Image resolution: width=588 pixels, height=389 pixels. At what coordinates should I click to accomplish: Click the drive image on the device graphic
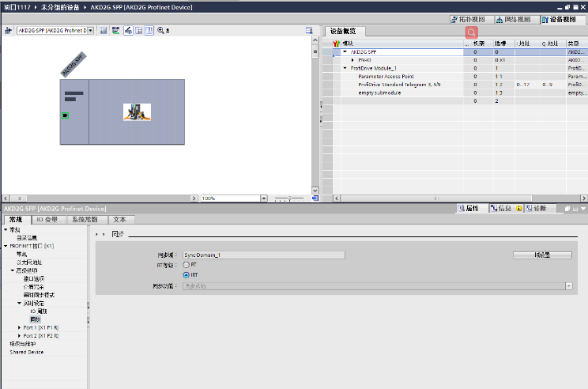tap(137, 111)
